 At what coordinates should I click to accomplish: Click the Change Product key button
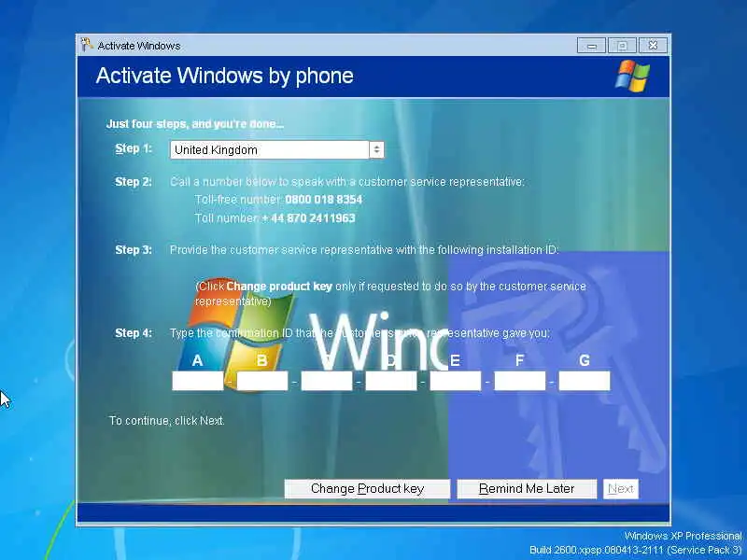tap(367, 488)
